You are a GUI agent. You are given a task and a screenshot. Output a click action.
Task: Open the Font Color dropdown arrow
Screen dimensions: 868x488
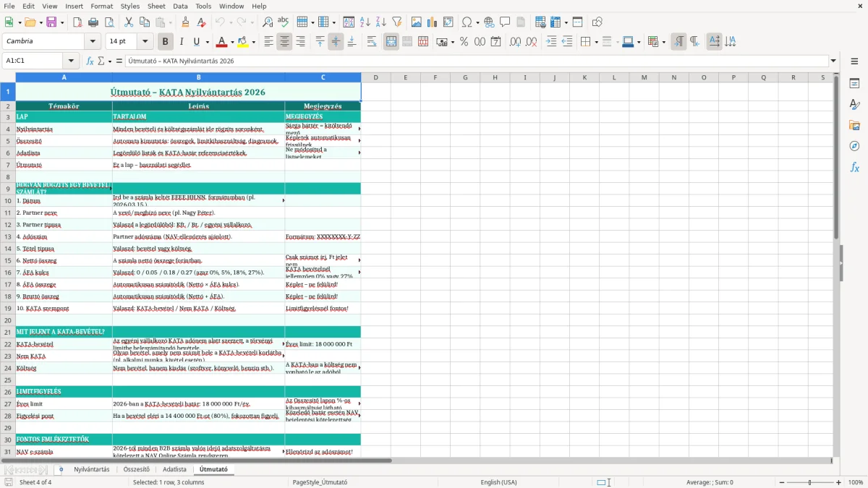tap(231, 42)
